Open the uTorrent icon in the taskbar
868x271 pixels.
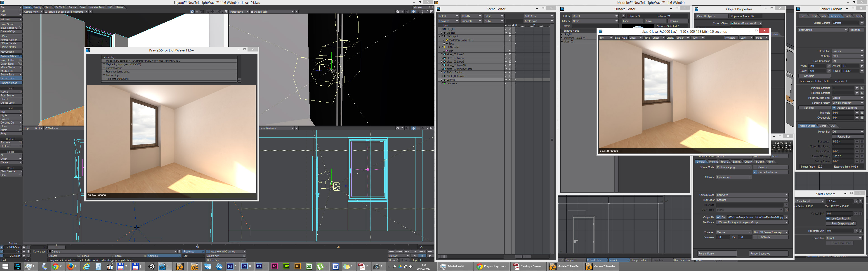point(320,266)
